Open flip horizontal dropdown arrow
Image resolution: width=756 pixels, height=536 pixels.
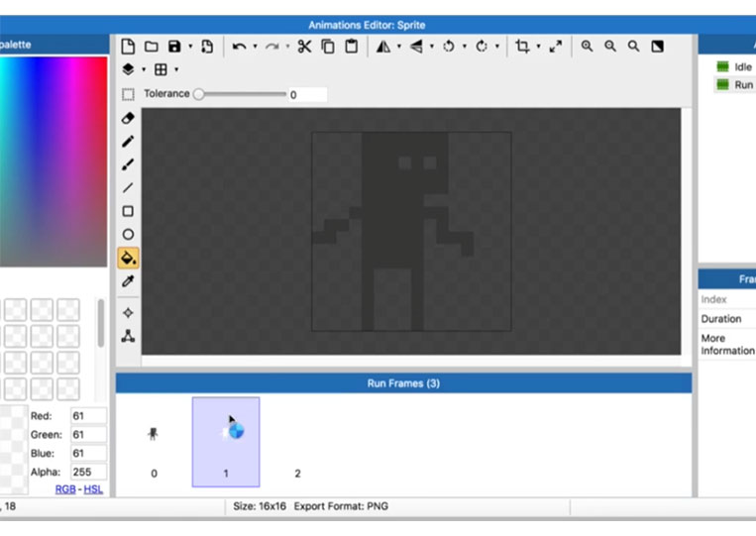pos(399,47)
